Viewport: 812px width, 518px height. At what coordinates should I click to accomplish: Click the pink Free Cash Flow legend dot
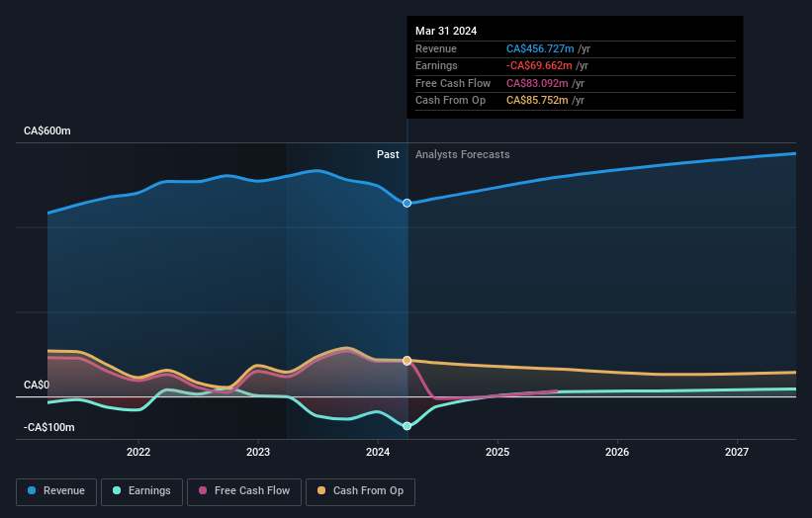click(203, 490)
